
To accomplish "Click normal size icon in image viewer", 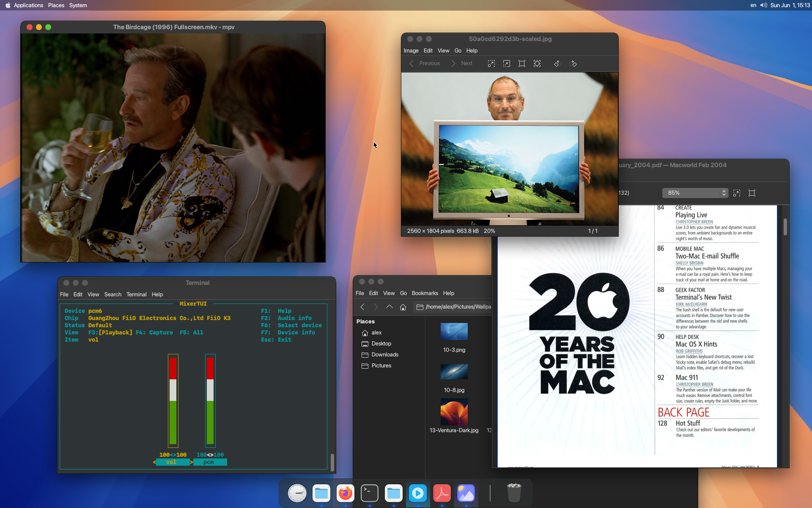I will point(521,63).
